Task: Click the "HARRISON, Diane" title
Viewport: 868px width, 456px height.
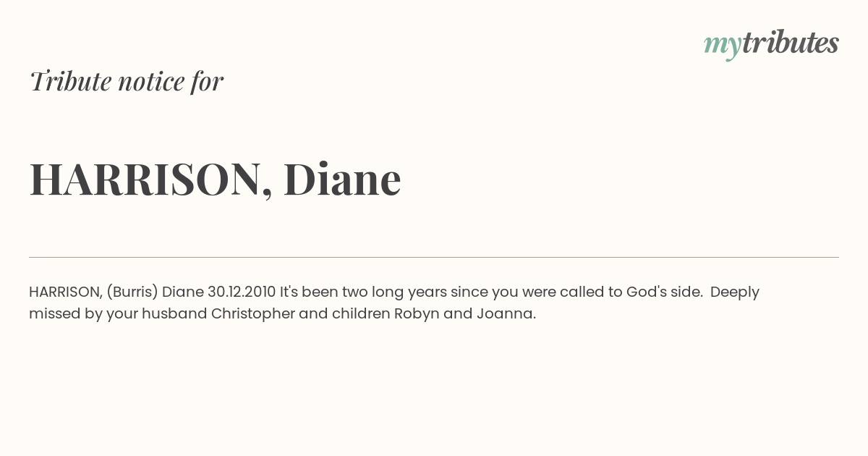Action: tap(215, 179)
